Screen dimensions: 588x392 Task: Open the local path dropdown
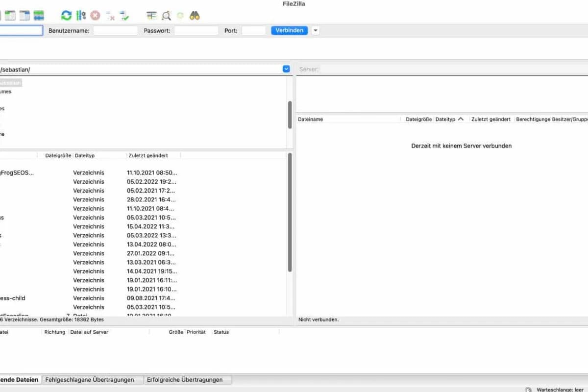pos(286,69)
